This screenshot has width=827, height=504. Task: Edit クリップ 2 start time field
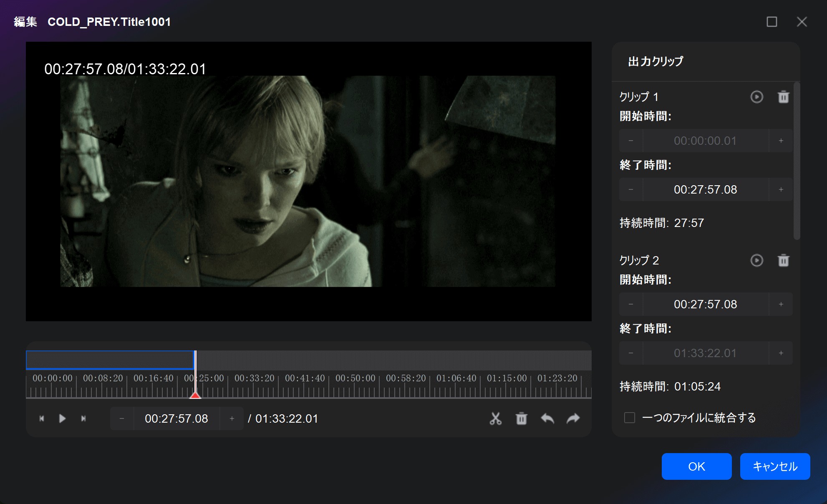(706, 304)
